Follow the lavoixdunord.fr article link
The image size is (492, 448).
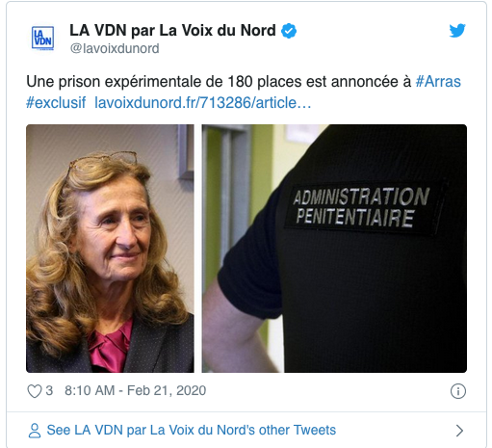pyautogui.click(x=203, y=103)
